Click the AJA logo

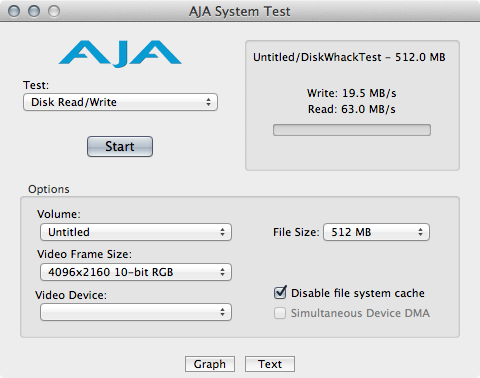pyautogui.click(x=120, y=54)
